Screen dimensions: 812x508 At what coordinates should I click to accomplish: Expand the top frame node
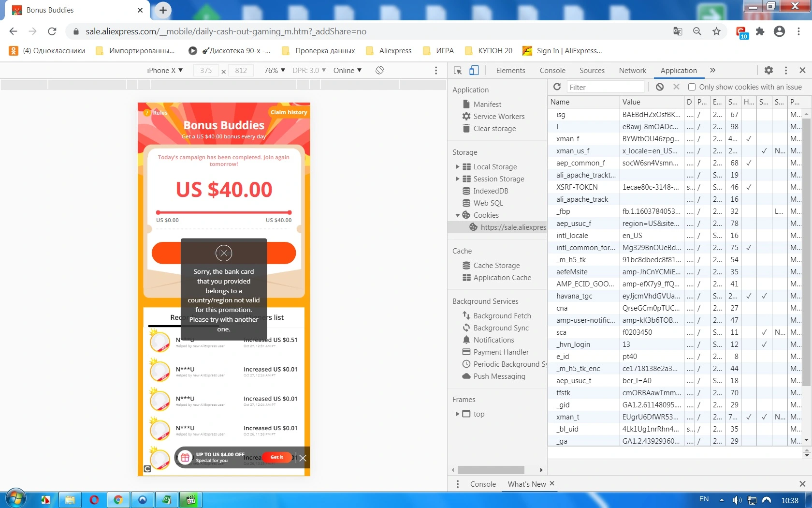[457, 414]
